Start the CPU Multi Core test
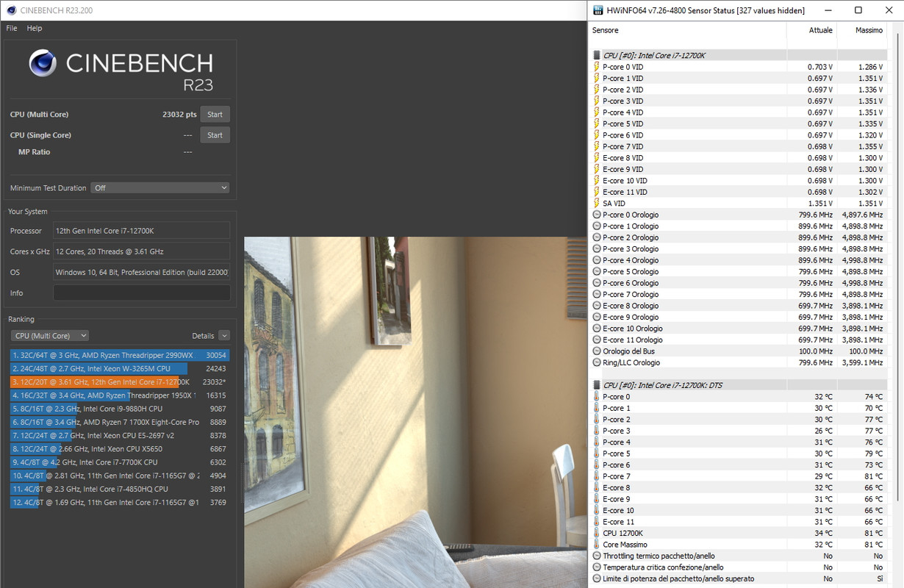 215,114
